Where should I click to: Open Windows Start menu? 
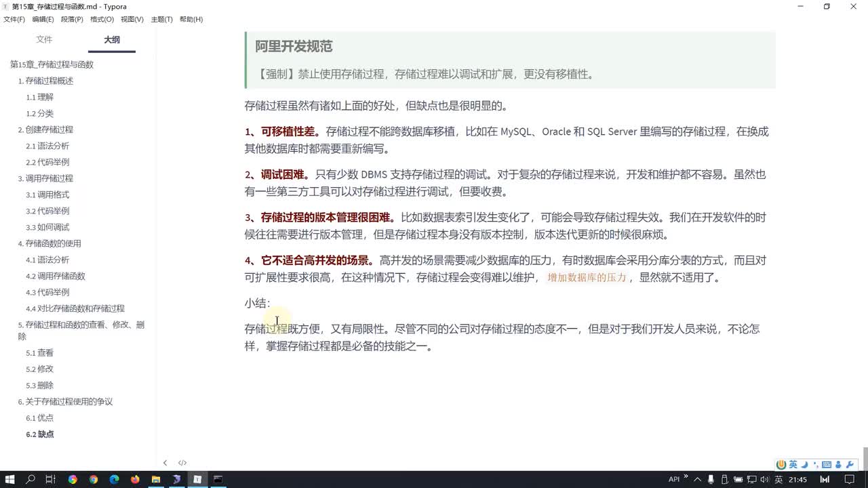click(x=10, y=479)
